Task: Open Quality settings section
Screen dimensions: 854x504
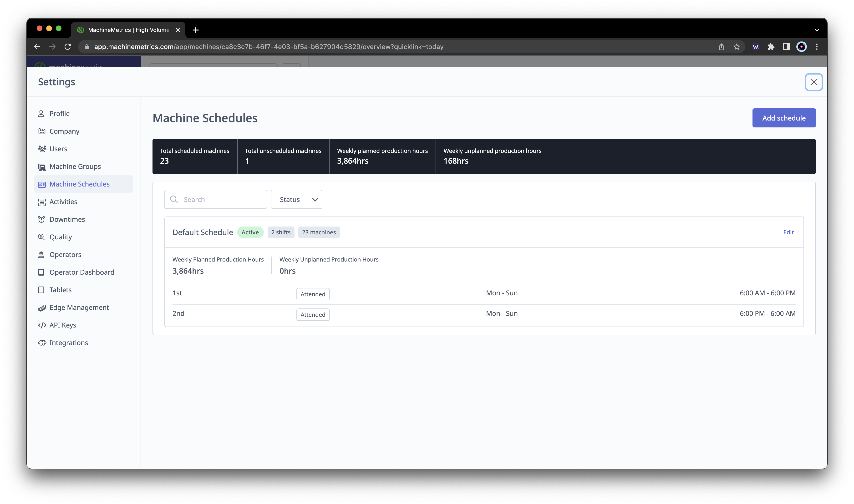Action: click(x=84, y=237)
